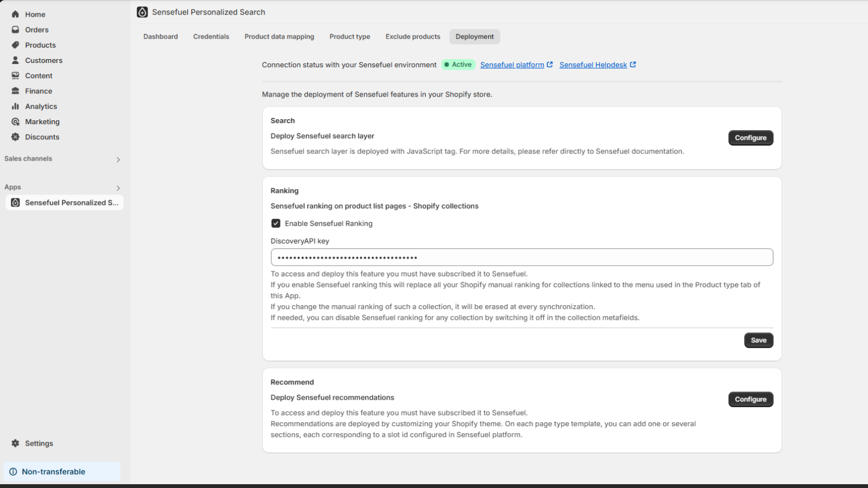
Task: Open the Credentials tab
Action: click(x=211, y=36)
